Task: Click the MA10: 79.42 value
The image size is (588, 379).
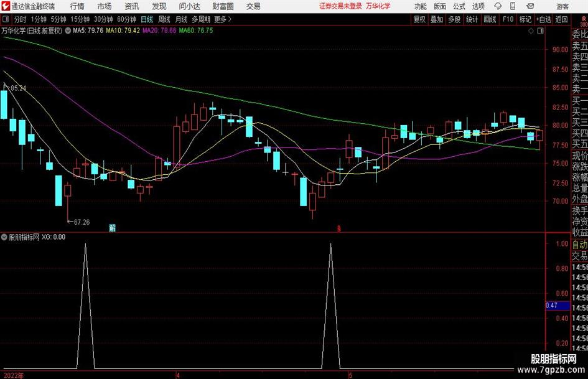Action: click(123, 30)
